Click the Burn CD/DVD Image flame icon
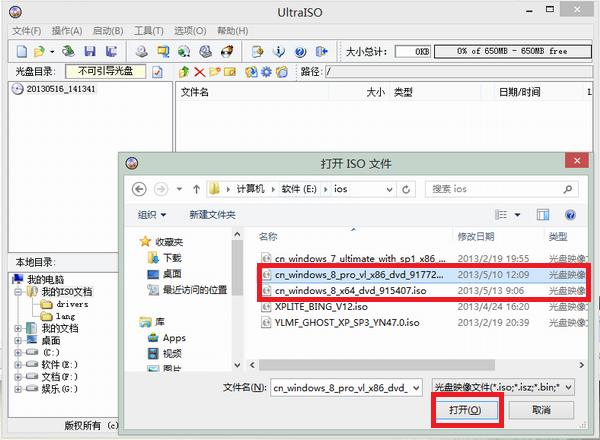The image size is (600, 440). (x=227, y=51)
